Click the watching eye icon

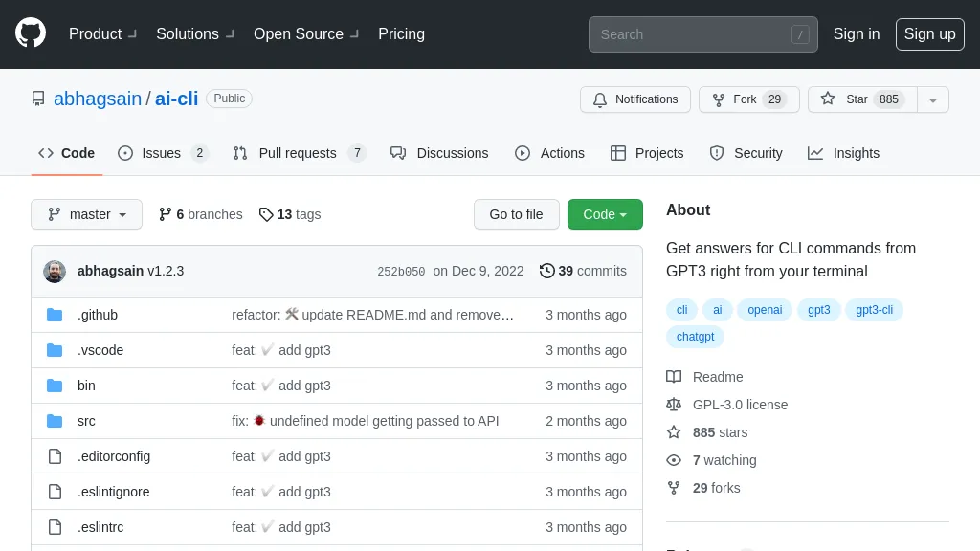click(674, 460)
